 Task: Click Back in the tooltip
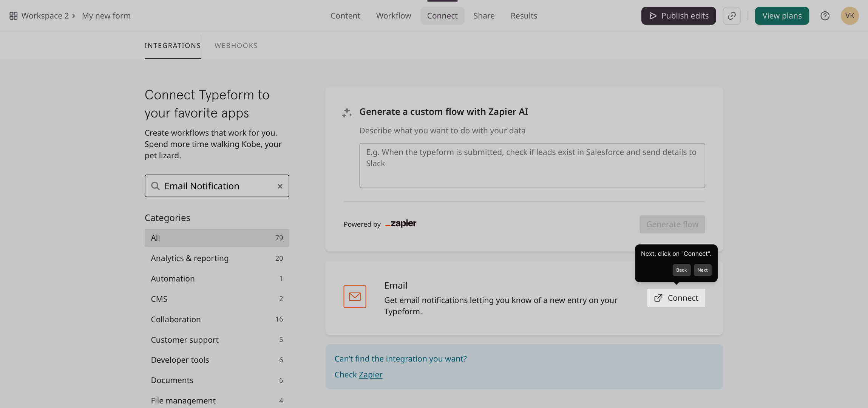coord(681,270)
